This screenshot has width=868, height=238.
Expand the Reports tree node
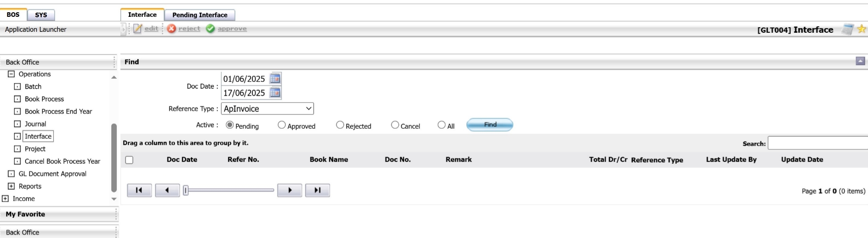click(11, 186)
